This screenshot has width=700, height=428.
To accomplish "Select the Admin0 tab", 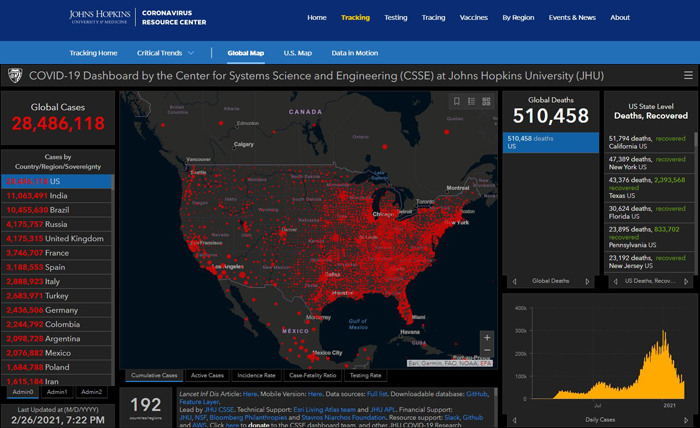I will [x=23, y=392].
